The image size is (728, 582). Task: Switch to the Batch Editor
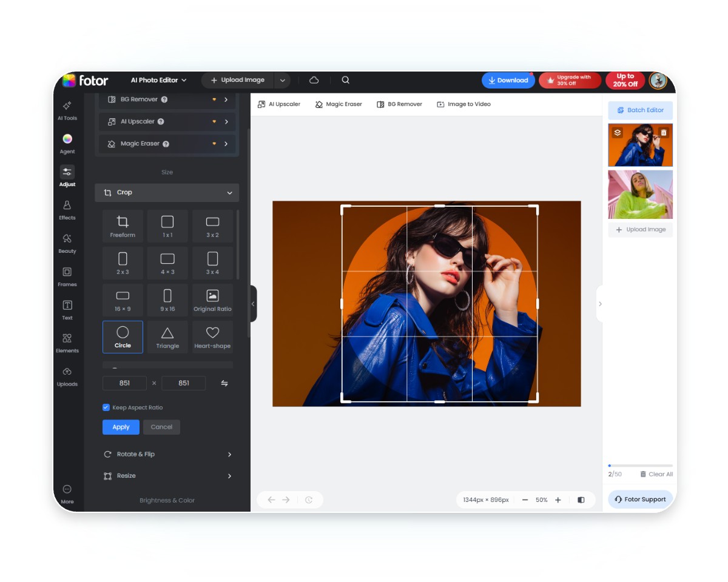(x=640, y=110)
